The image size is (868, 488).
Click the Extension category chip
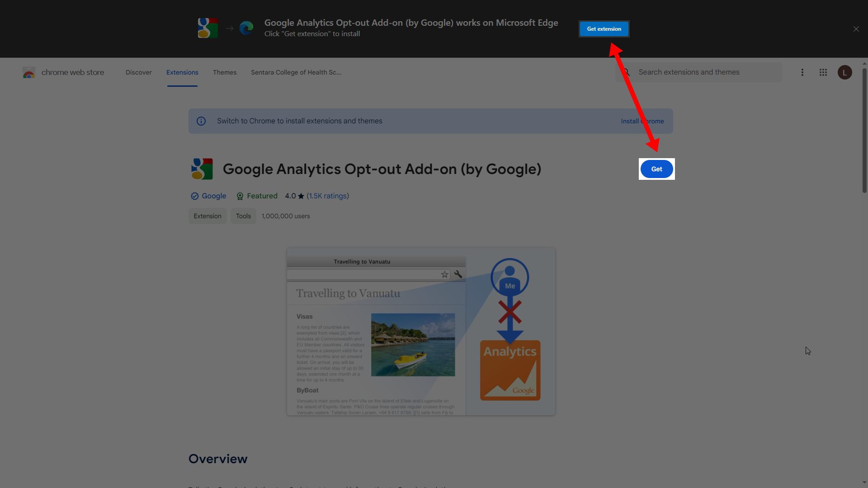point(208,216)
